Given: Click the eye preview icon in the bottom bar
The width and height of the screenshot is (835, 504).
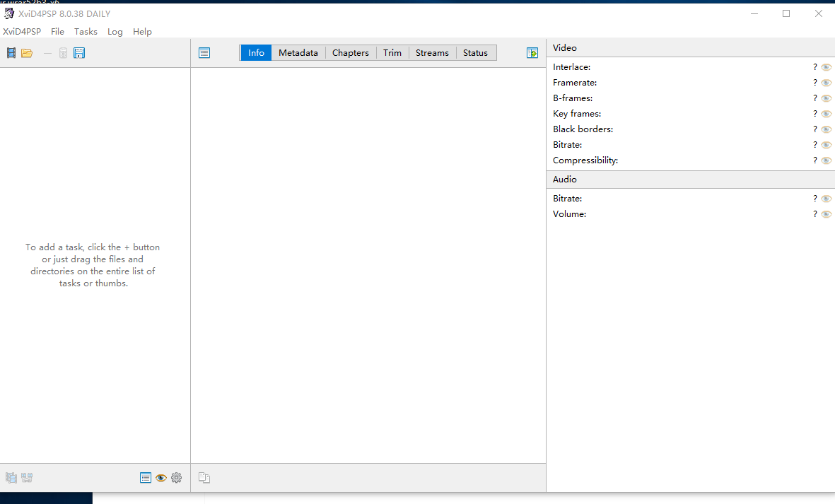Looking at the screenshot, I should pyautogui.click(x=160, y=477).
